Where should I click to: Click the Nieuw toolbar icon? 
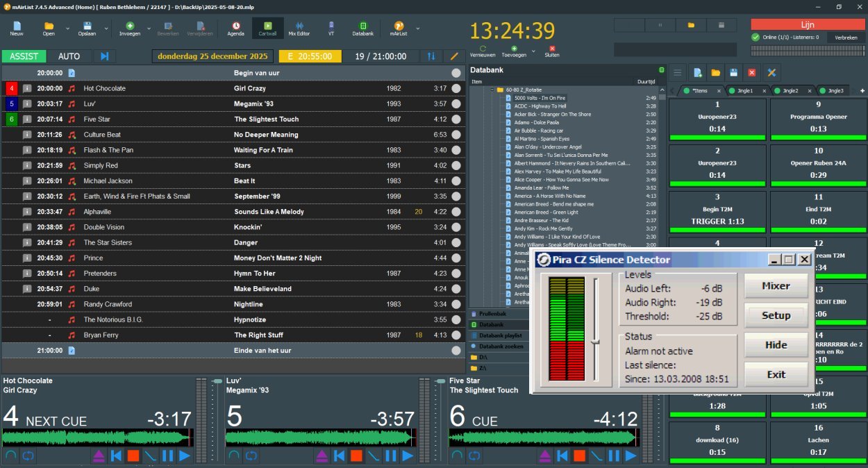16,28
